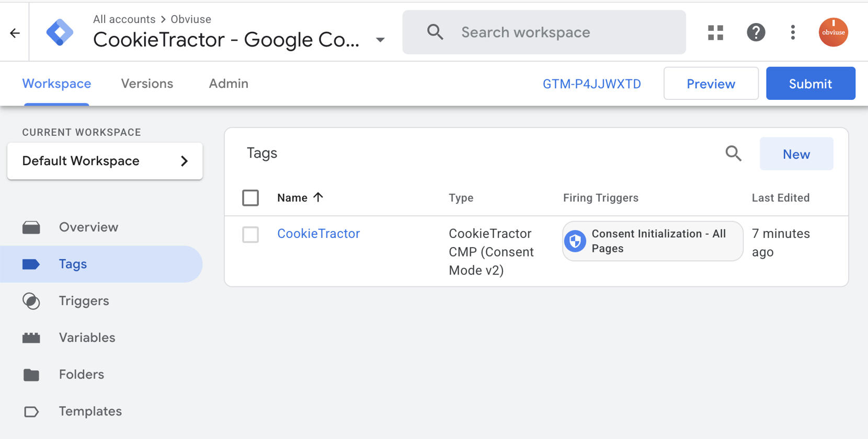Open the Obviuse account breadcrumb
This screenshot has width=868, height=439.
tap(191, 19)
